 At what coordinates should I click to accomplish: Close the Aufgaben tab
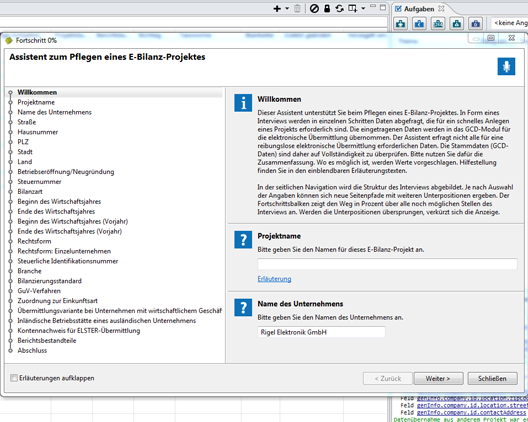click(441, 9)
